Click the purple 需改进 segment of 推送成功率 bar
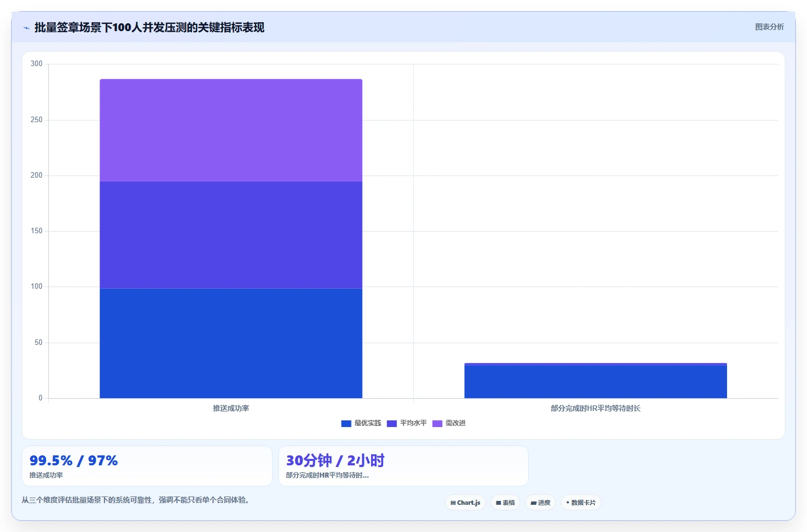Viewport: 807px width, 532px height. point(231,131)
